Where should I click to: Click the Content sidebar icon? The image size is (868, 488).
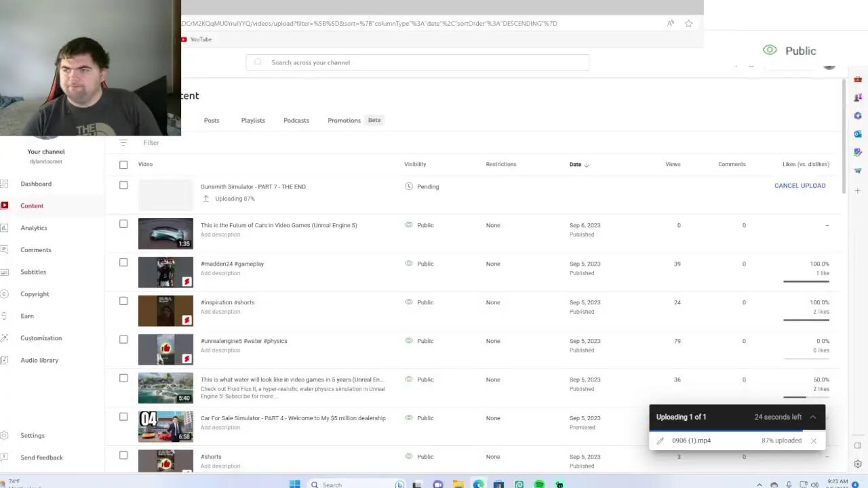coord(5,205)
